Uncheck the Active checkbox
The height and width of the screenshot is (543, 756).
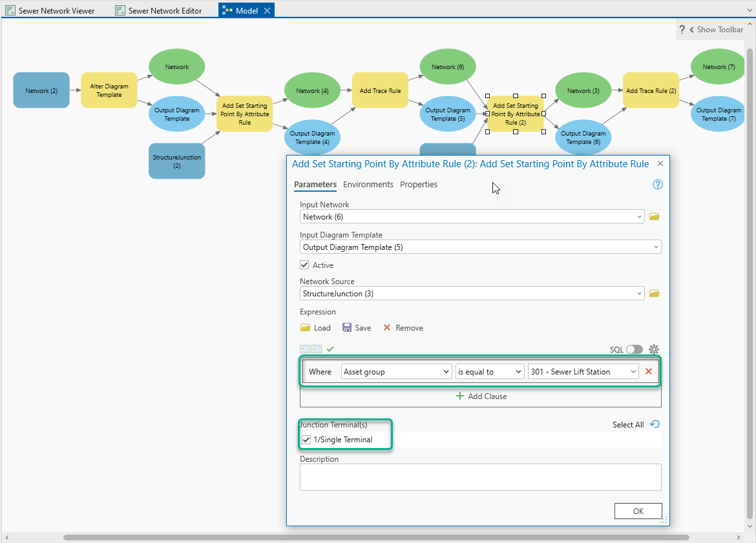pos(304,265)
